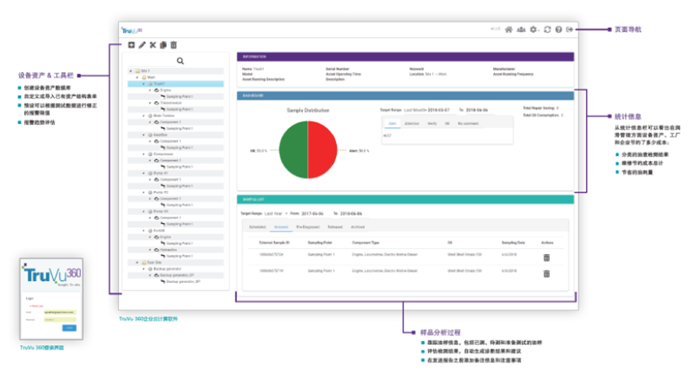Select Pump #1 in the asset tree
The width and height of the screenshot is (692, 381).
point(161,173)
